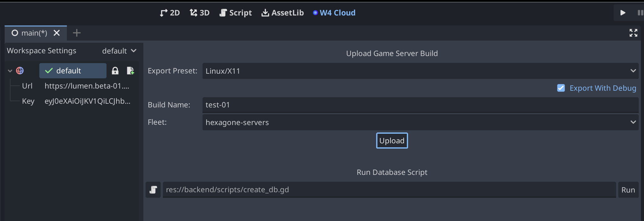Open the Fleet hexagone-servers dropdown
The height and width of the screenshot is (221, 644).
[x=420, y=122]
